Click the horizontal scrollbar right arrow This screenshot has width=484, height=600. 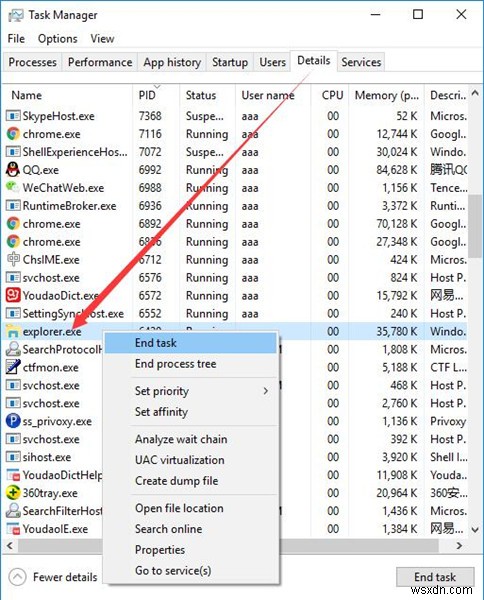(x=459, y=545)
